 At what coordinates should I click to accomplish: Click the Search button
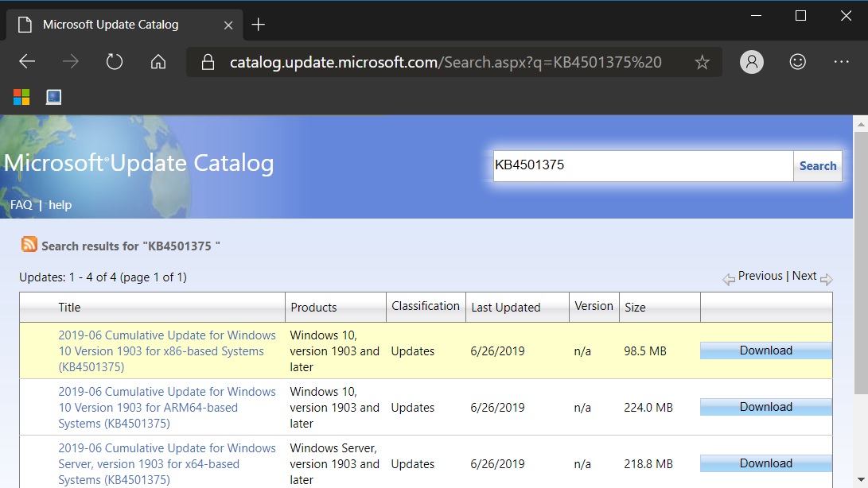817,166
